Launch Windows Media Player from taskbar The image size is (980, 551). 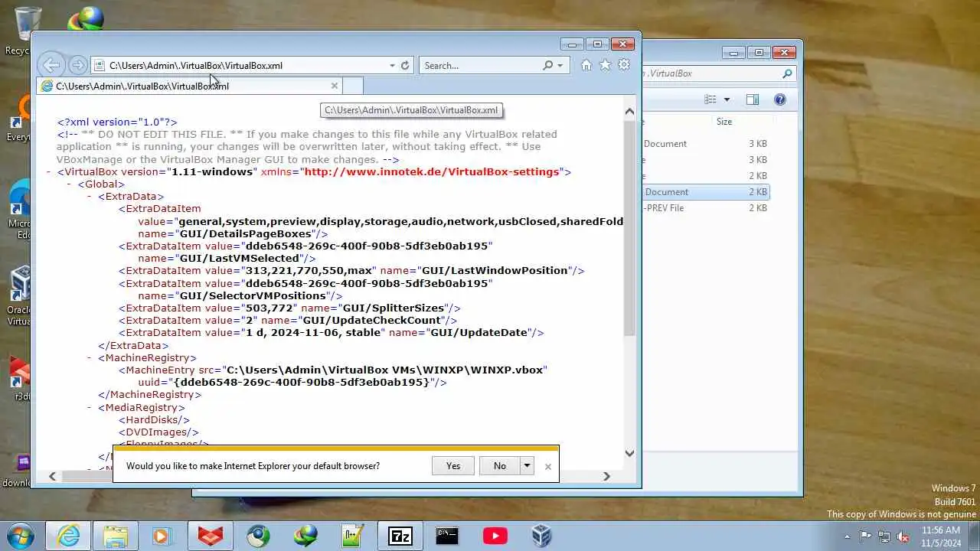point(162,536)
